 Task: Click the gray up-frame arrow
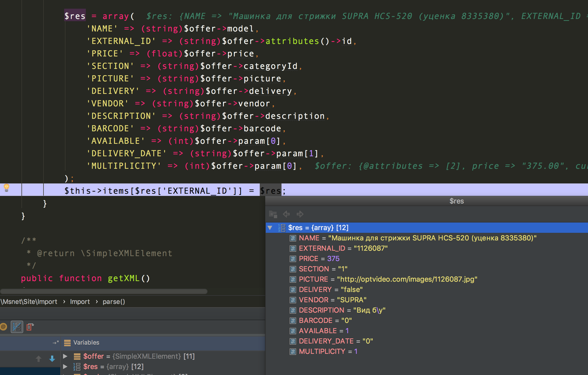[38, 358]
